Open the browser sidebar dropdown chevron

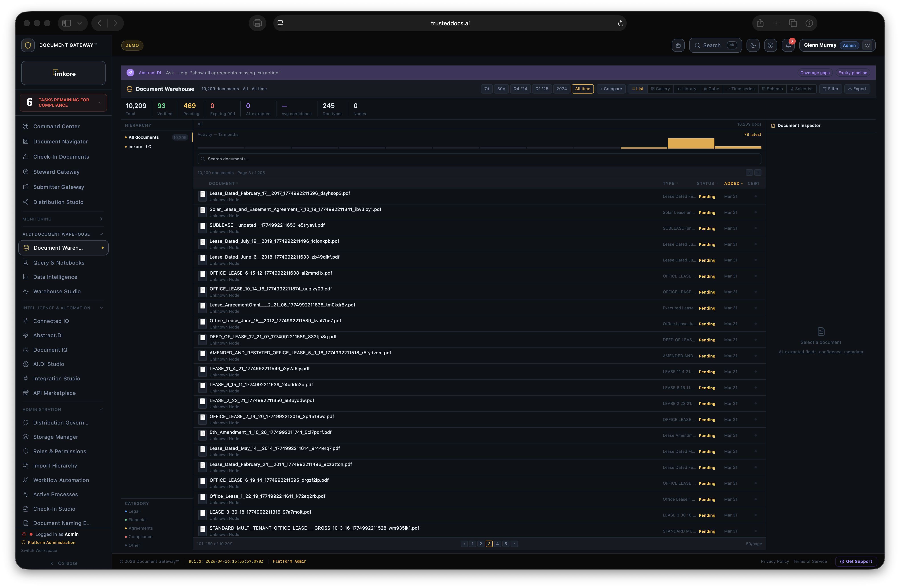79,23
